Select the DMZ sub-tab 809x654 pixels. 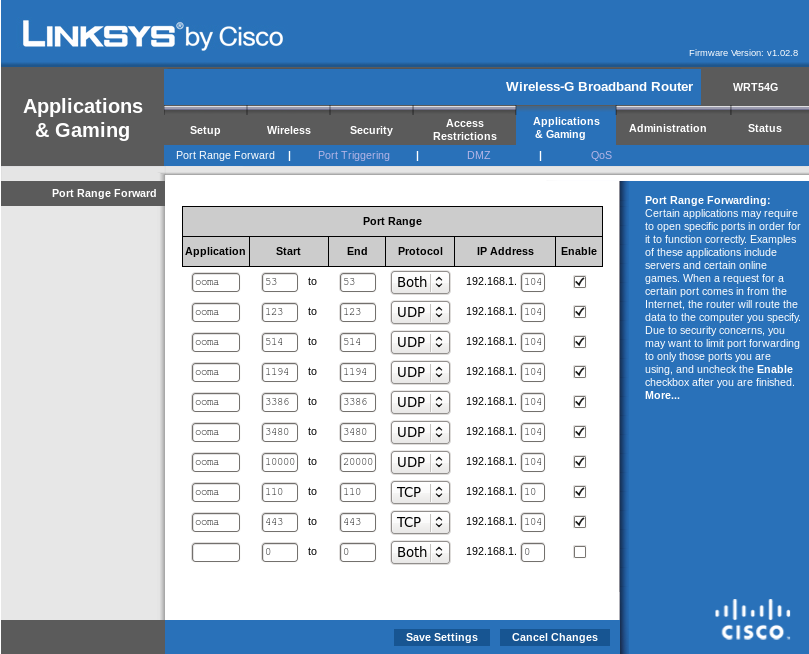(478, 155)
